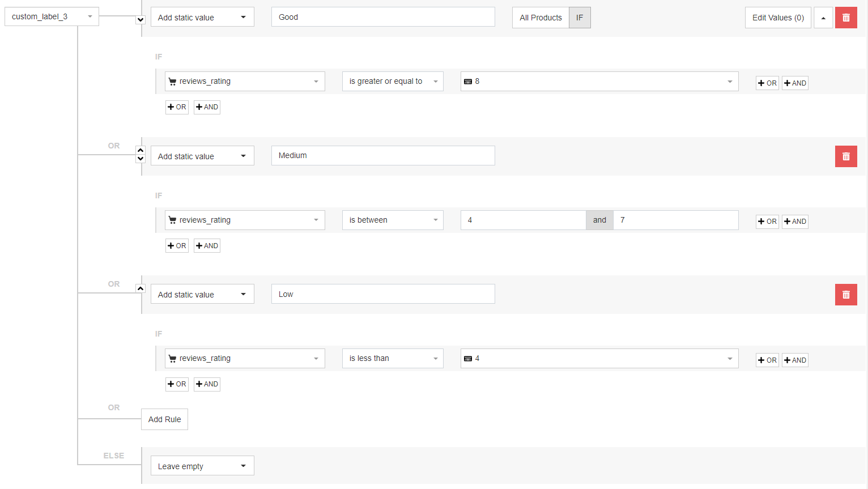The image size is (868, 489).
Task: Expand the 'Leave empty' else dropdown
Action: (202, 466)
